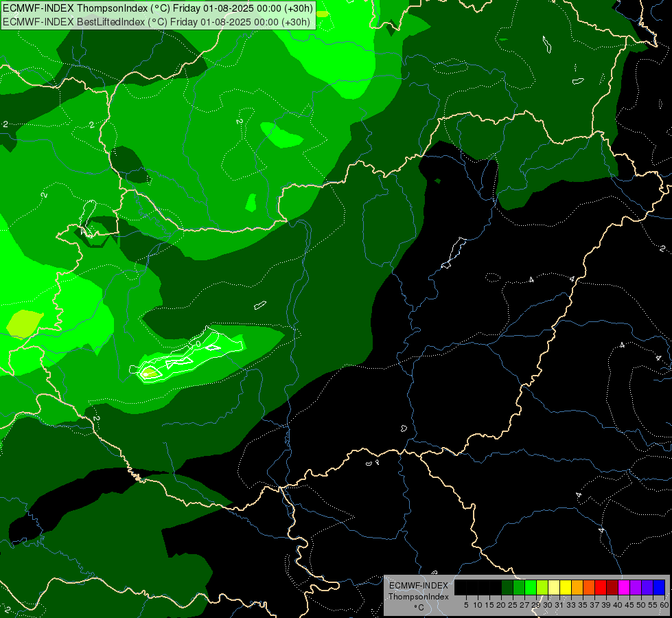The image size is (672, 618).
Task: Click the legend tick label 33
Action: (x=571, y=605)
